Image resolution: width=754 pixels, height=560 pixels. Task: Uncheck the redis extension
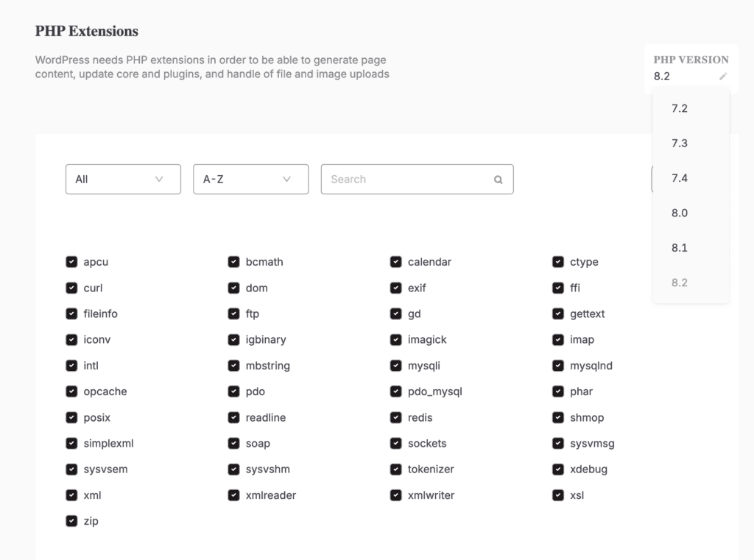click(x=395, y=417)
